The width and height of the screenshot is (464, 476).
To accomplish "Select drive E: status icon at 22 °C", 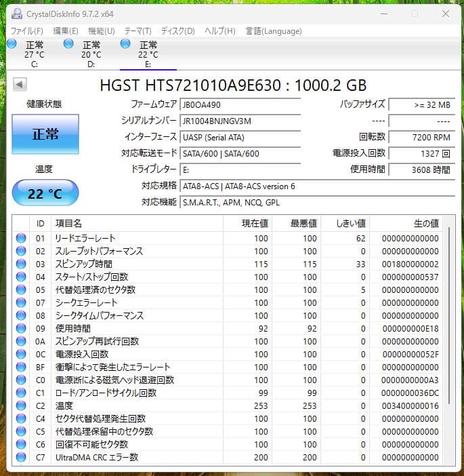I will (125, 43).
